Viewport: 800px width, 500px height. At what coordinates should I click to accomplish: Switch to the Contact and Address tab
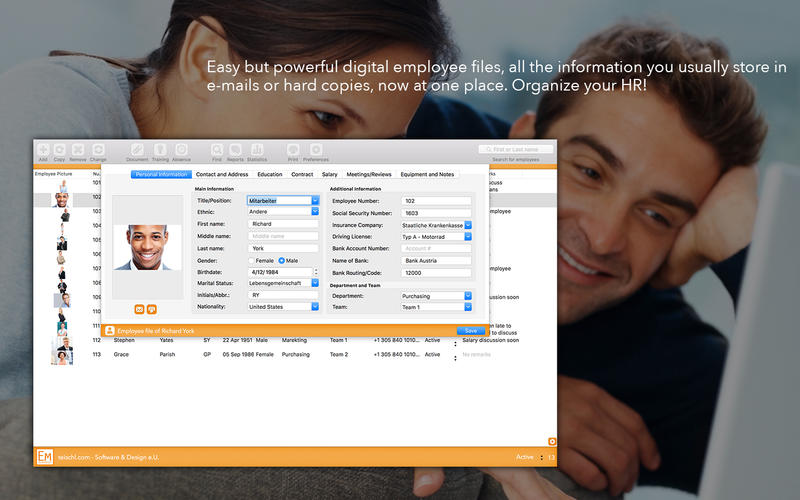pos(222,174)
